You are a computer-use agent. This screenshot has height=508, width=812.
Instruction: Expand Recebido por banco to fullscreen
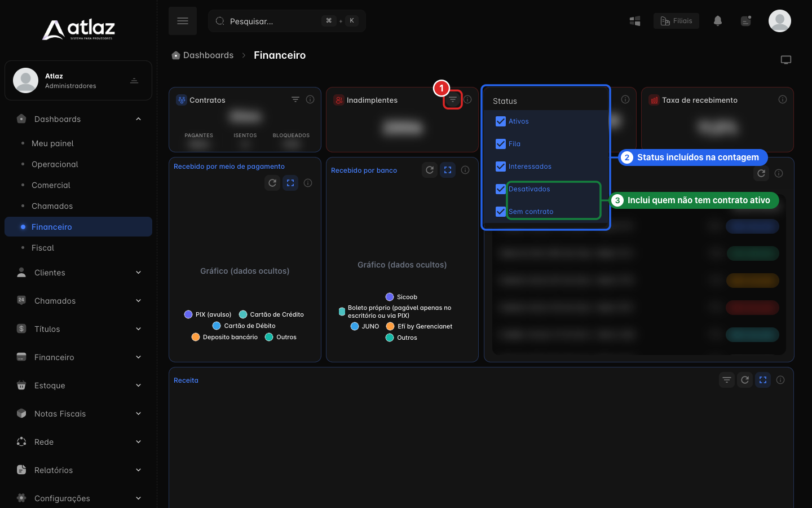[x=448, y=170]
